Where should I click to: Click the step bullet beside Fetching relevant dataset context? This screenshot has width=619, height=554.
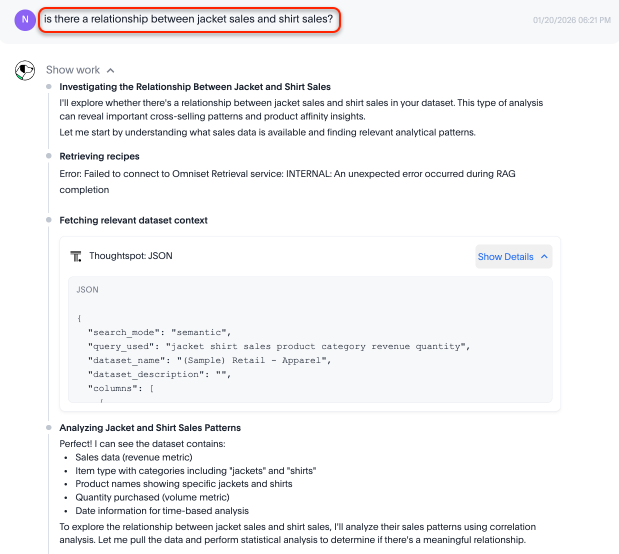(47, 220)
